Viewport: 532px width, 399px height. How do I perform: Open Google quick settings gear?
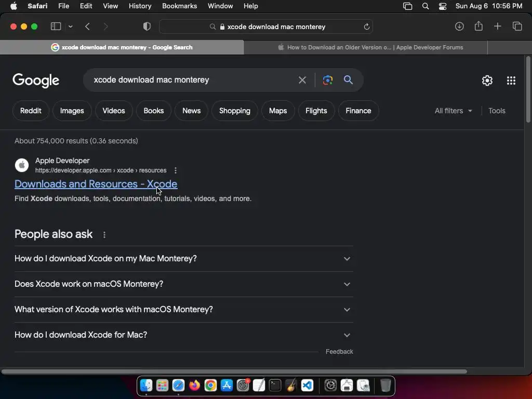pos(487,81)
